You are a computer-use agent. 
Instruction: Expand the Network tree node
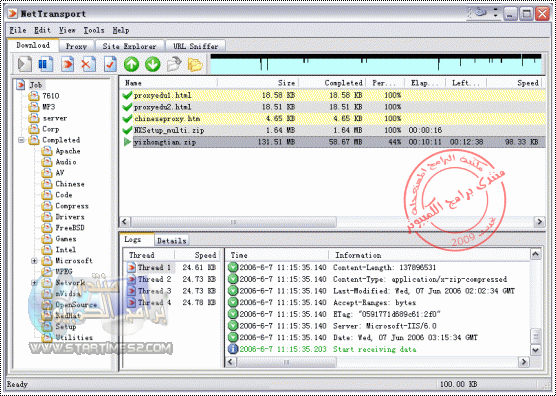tap(34, 283)
